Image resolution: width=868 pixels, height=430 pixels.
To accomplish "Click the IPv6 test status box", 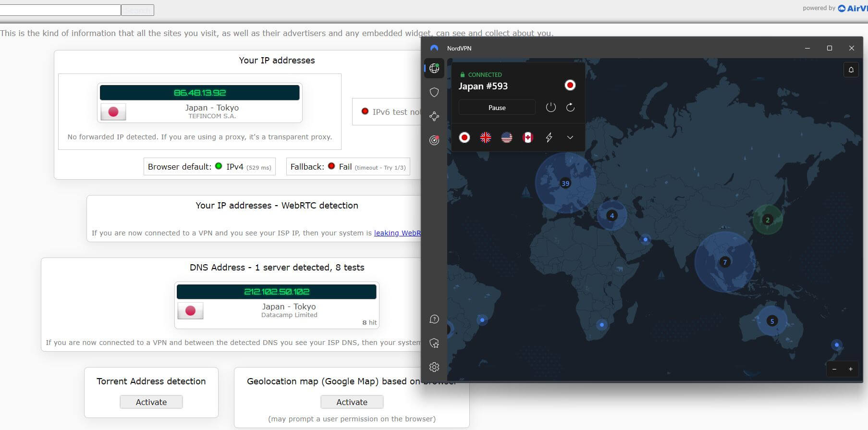I will [x=387, y=112].
